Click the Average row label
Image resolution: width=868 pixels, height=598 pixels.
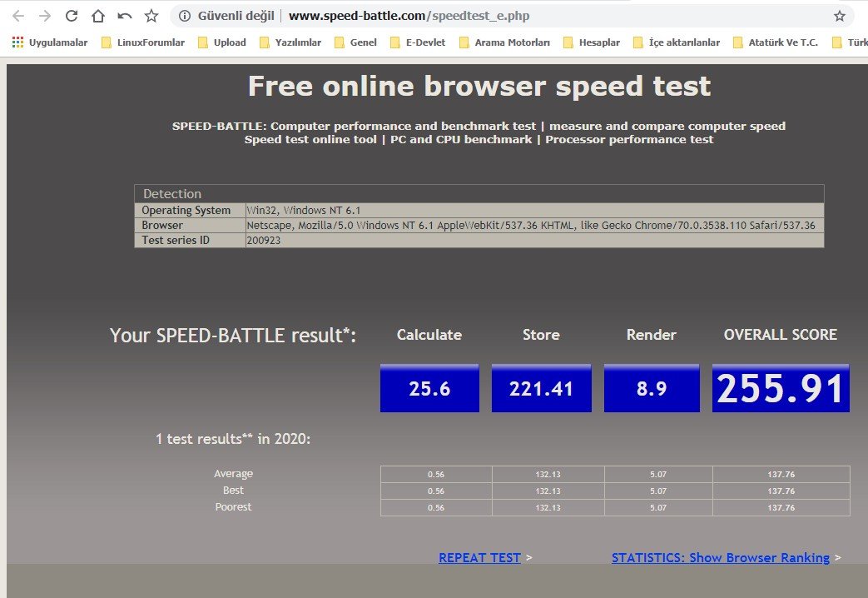pyautogui.click(x=233, y=474)
